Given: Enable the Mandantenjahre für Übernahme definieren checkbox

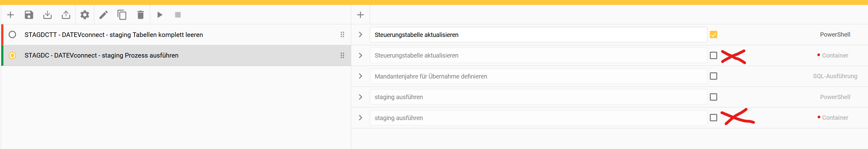Looking at the screenshot, I should [x=713, y=76].
